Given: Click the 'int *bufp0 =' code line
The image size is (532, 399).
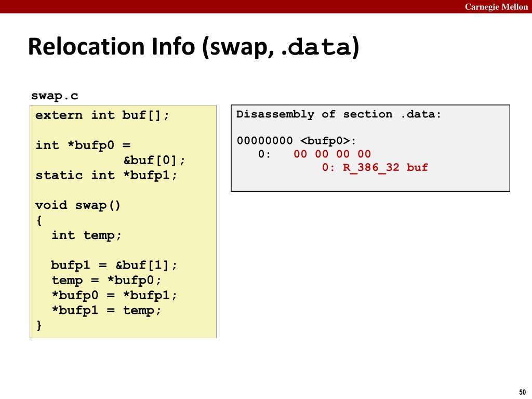Looking at the screenshot, I should (83, 145).
